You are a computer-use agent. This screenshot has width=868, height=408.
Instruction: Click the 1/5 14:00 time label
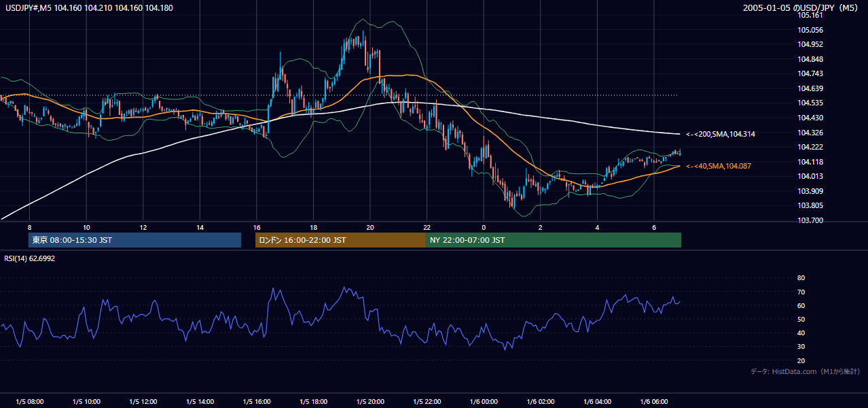tap(200, 402)
